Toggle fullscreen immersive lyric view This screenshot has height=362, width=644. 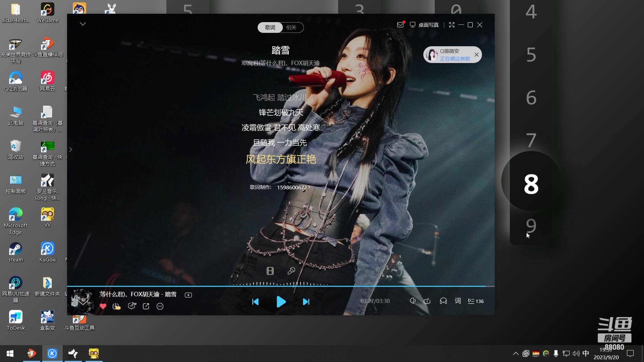coord(452,24)
